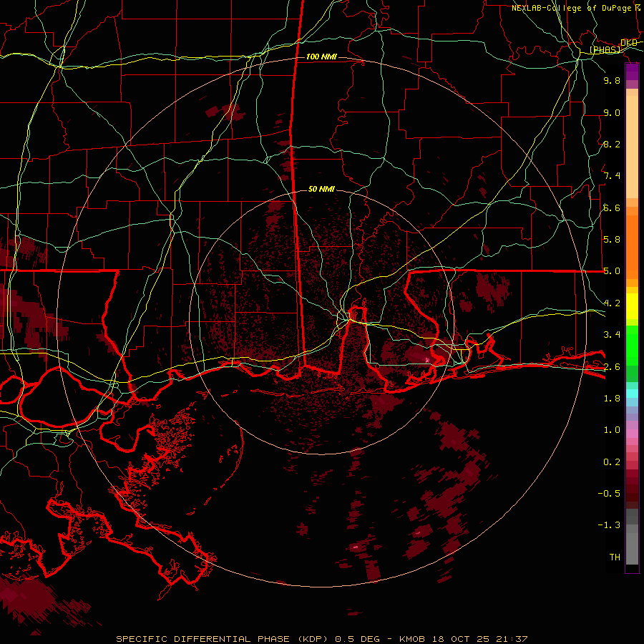The image size is (644, 644).
Task: Click the 2.6 legend value
Action: coord(612,367)
